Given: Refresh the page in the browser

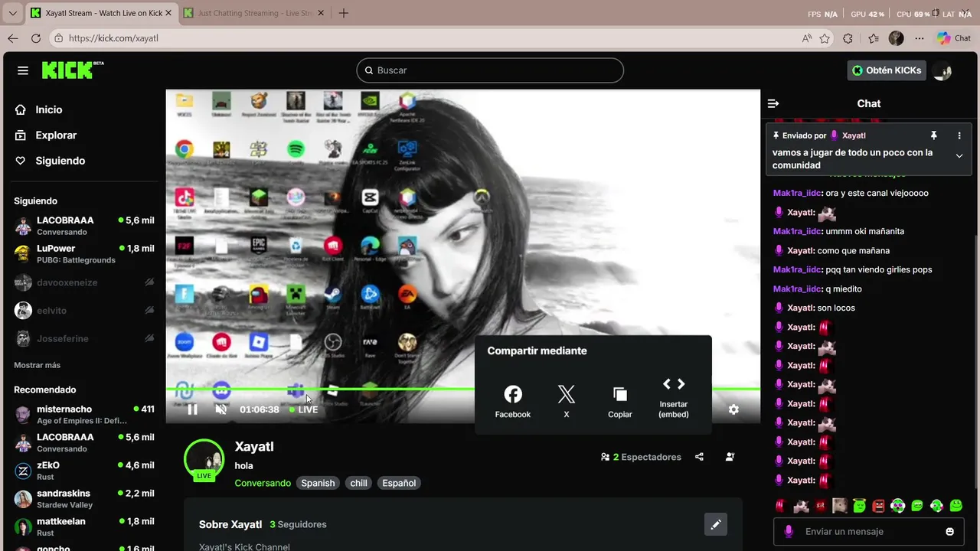Looking at the screenshot, I should point(35,38).
